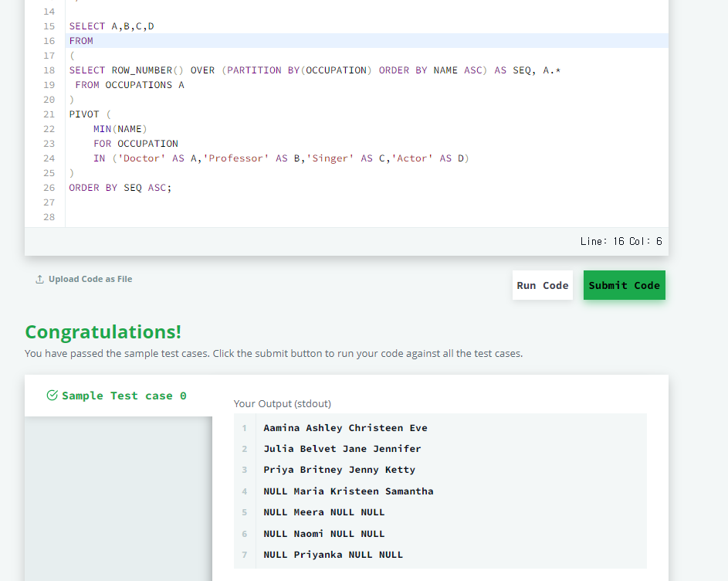Click output row NULL Meera NULL NULL
Viewport: 728px width, 581px height.
[324, 512]
